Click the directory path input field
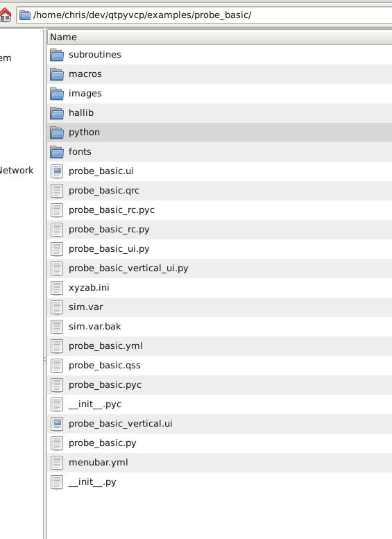Screen dimensions: 392x539 click(x=204, y=15)
